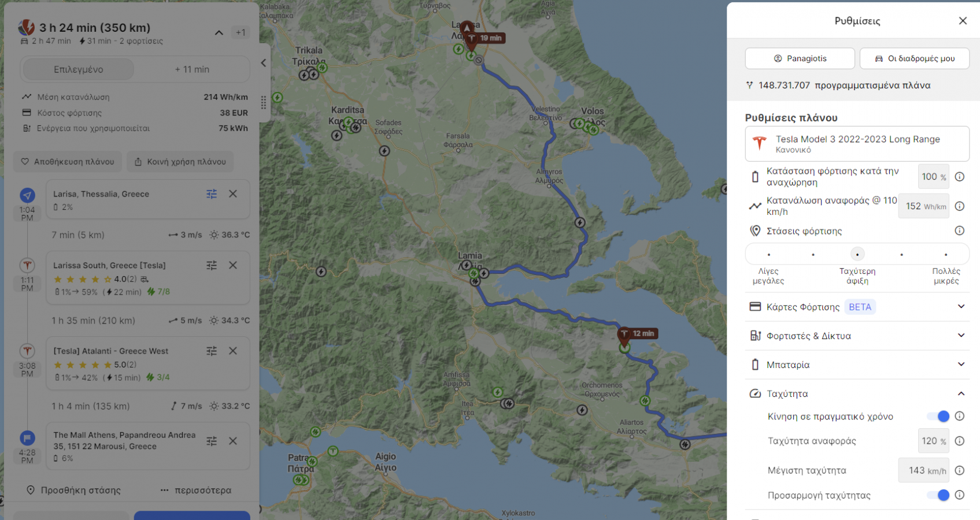Select the Επιλεγμένο route option

79,69
